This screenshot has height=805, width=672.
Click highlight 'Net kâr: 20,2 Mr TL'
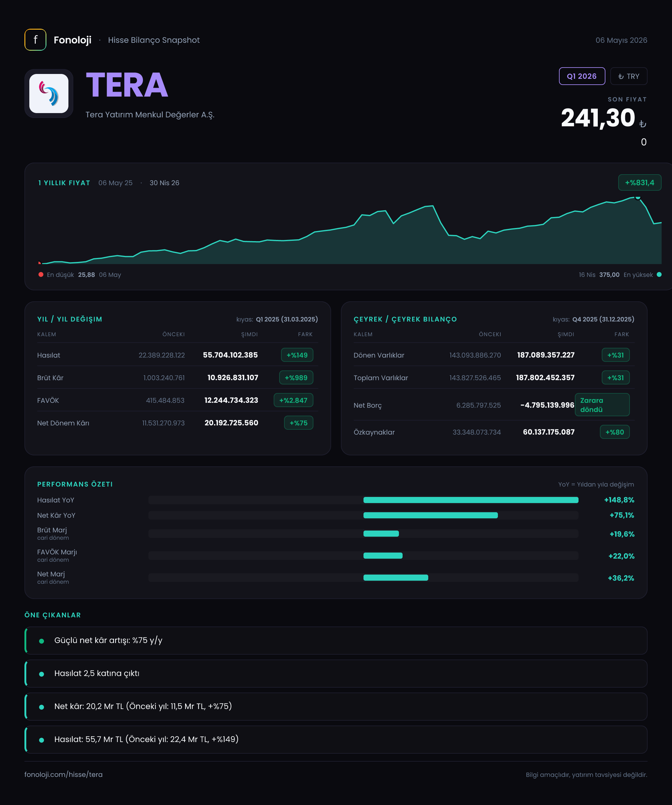pyautogui.click(x=336, y=707)
